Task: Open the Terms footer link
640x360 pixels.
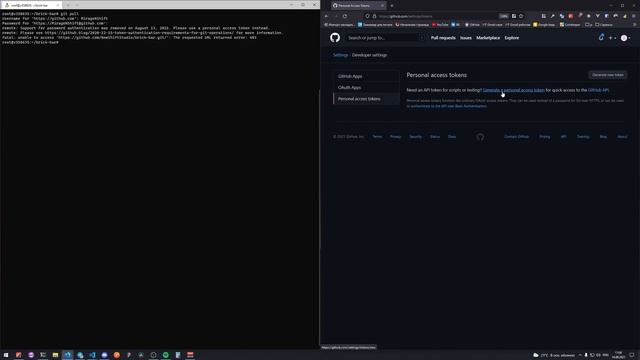Action: 377,137
